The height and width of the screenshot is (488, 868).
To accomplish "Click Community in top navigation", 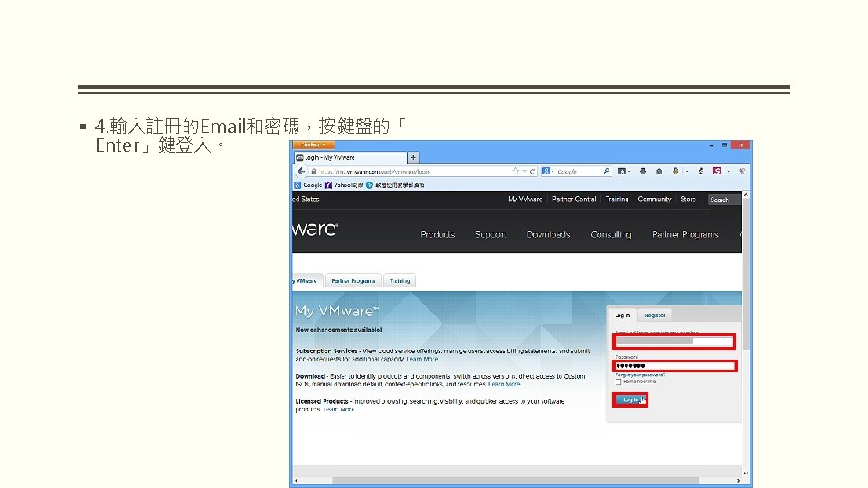I will (655, 199).
